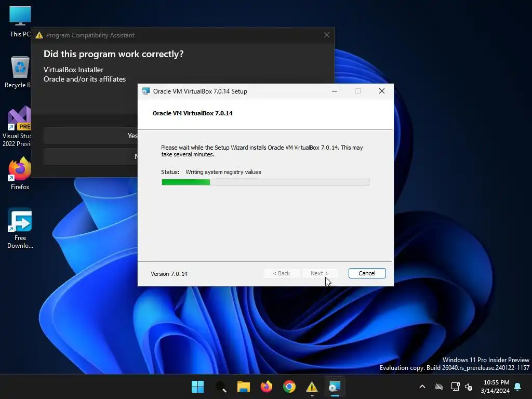Open Firefox from the taskbar
The height and width of the screenshot is (399, 532).
267,387
